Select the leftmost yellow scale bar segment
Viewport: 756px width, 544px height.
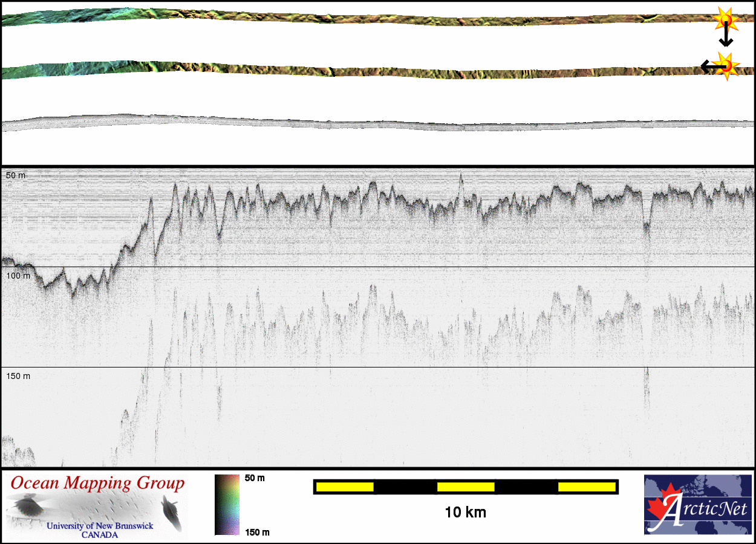click(345, 487)
